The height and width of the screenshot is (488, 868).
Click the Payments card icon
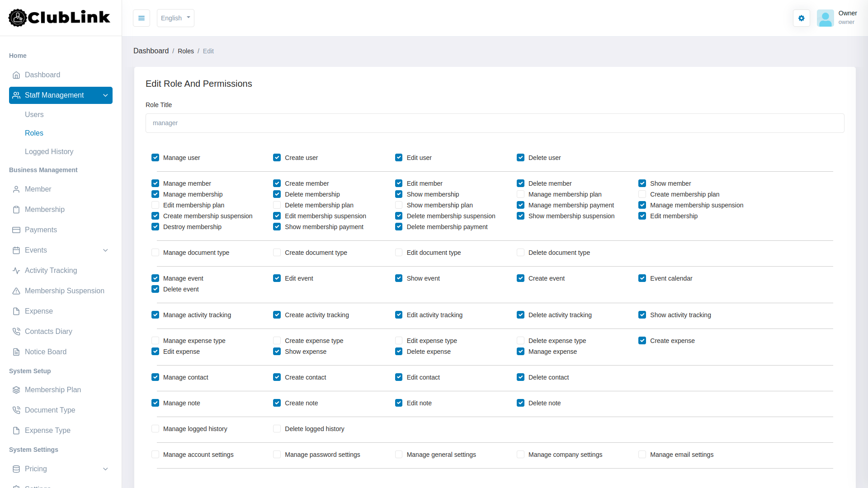coord(16,230)
